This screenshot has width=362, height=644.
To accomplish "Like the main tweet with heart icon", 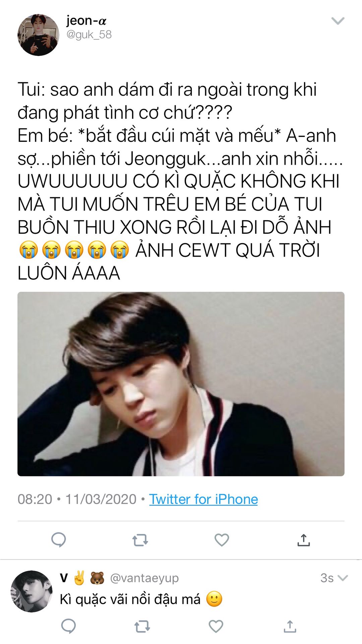I will coord(222,540).
